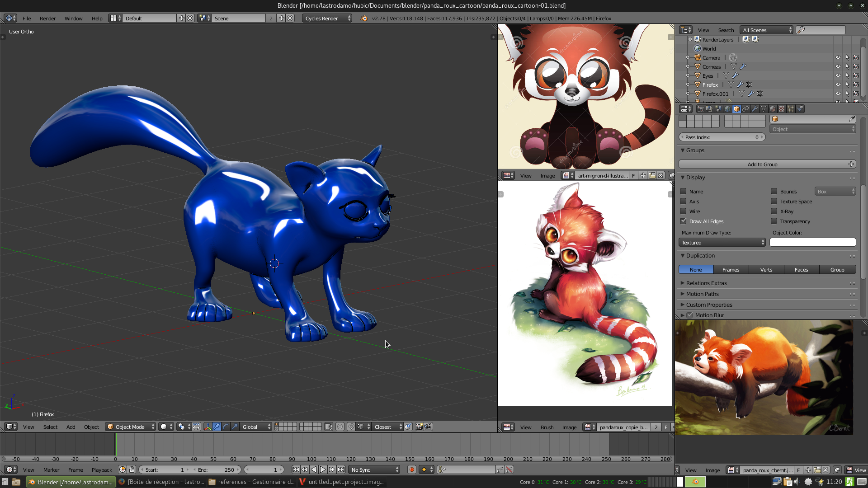This screenshot has width=868, height=488.
Task: Open the World properties tab
Action: point(727,109)
